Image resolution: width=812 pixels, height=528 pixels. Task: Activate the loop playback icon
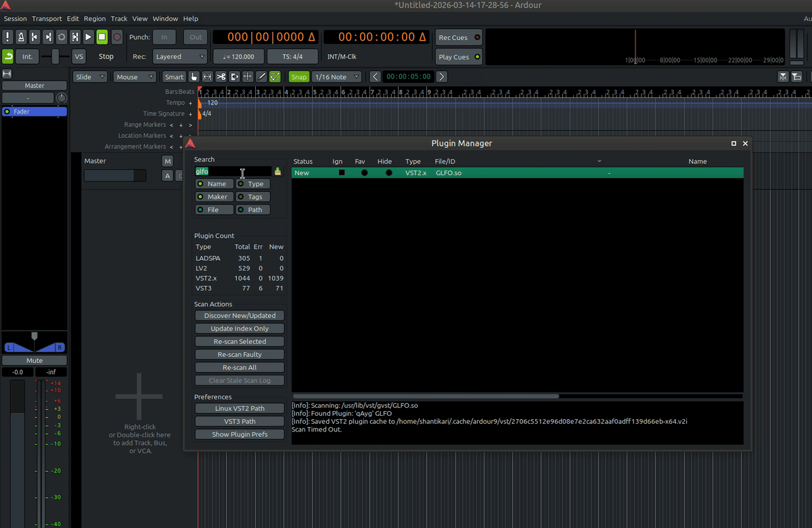[62, 37]
